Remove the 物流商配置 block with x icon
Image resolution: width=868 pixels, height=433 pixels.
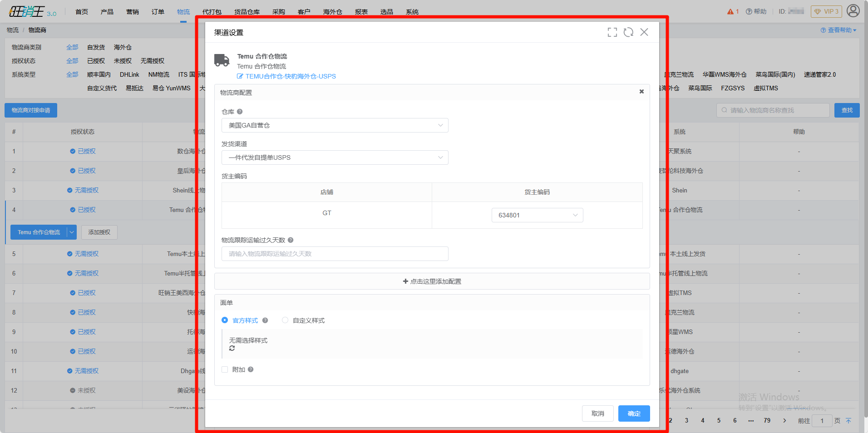(x=641, y=92)
